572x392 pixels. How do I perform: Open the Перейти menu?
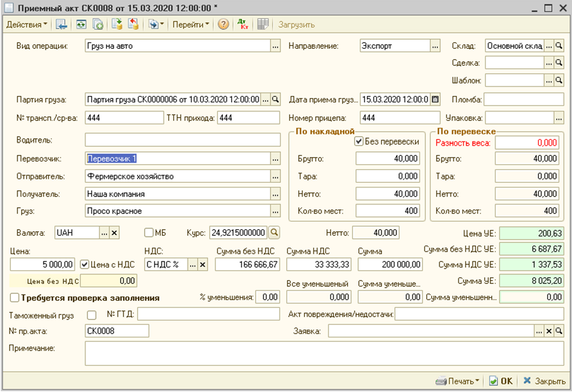191,25
